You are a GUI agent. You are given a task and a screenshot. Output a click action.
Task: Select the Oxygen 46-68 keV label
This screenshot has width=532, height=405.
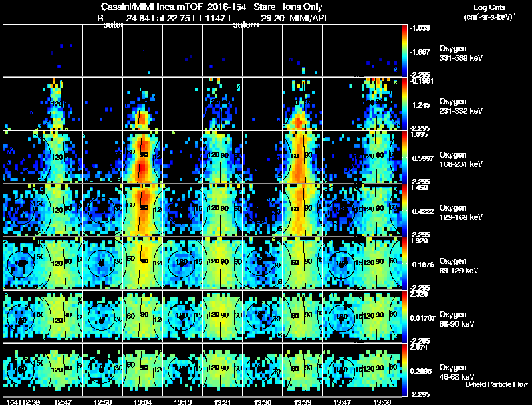(x=457, y=372)
